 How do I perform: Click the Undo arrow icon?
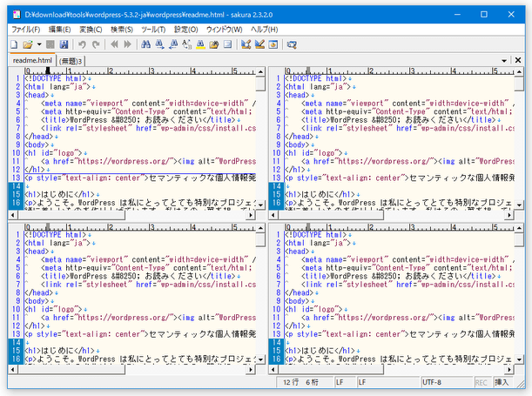click(x=82, y=44)
